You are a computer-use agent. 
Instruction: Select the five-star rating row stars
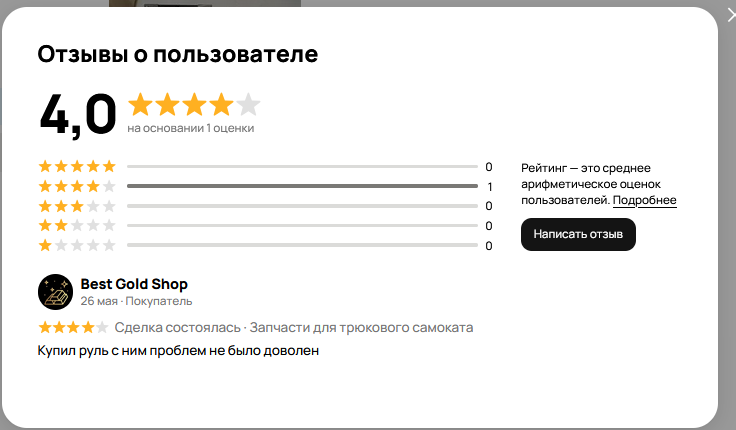pyautogui.click(x=77, y=166)
